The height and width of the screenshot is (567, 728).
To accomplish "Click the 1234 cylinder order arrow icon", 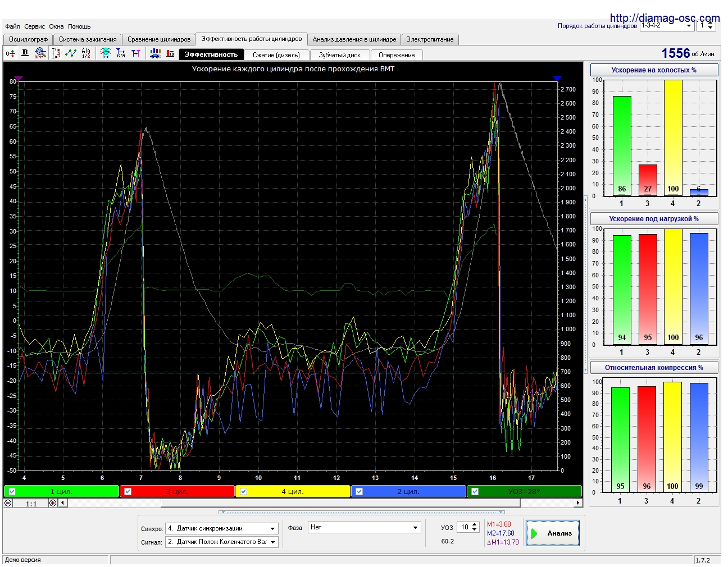I will point(121,53).
